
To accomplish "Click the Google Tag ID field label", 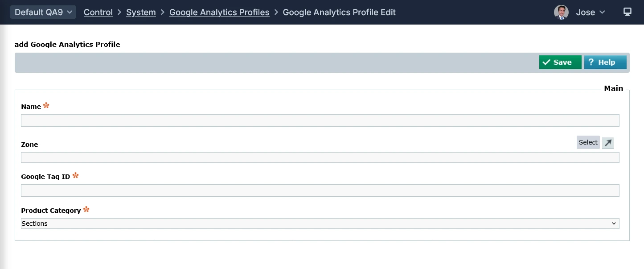I will click(45, 177).
